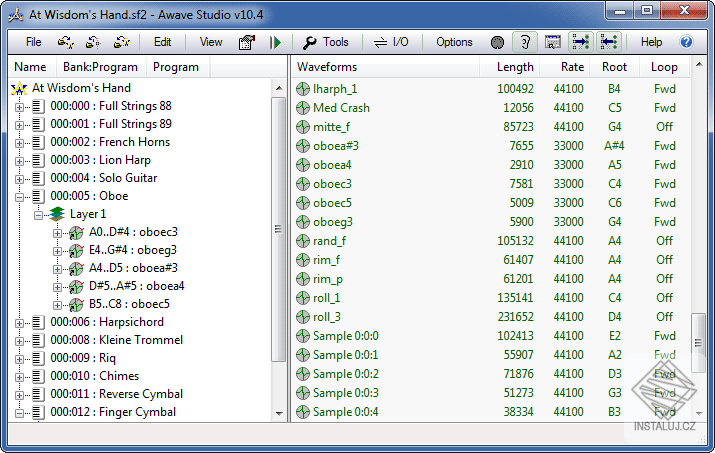
Task: Open the Options menu
Action: pos(454,42)
